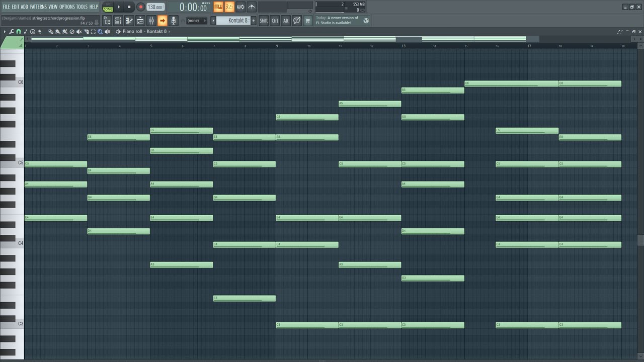644x362 pixels.
Task: Click the microphone audio recording icon
Action: pos(173,21)
